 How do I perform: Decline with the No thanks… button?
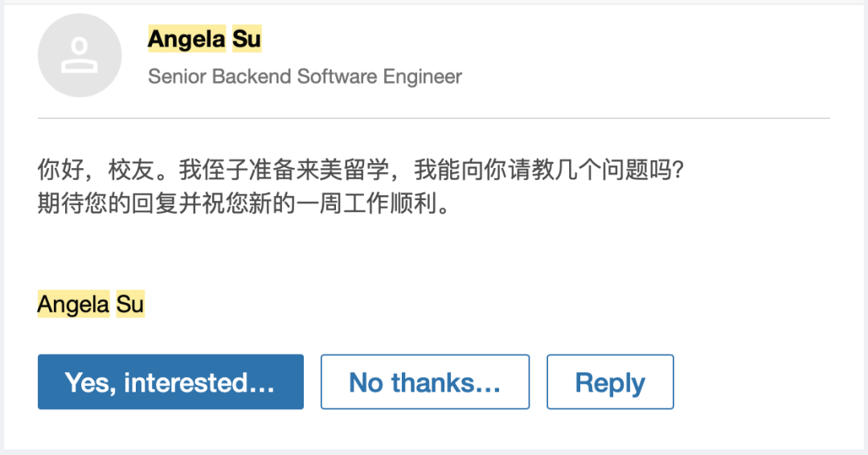[425, 382]
